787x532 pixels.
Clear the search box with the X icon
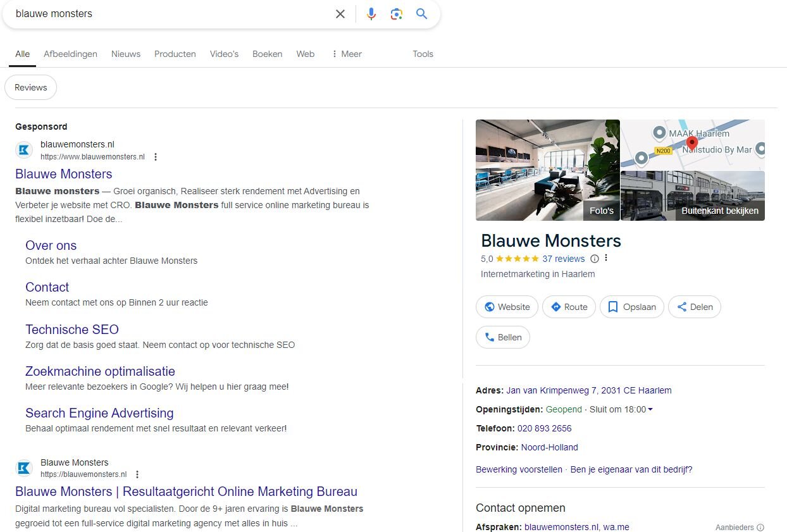(x=340, y=14)
